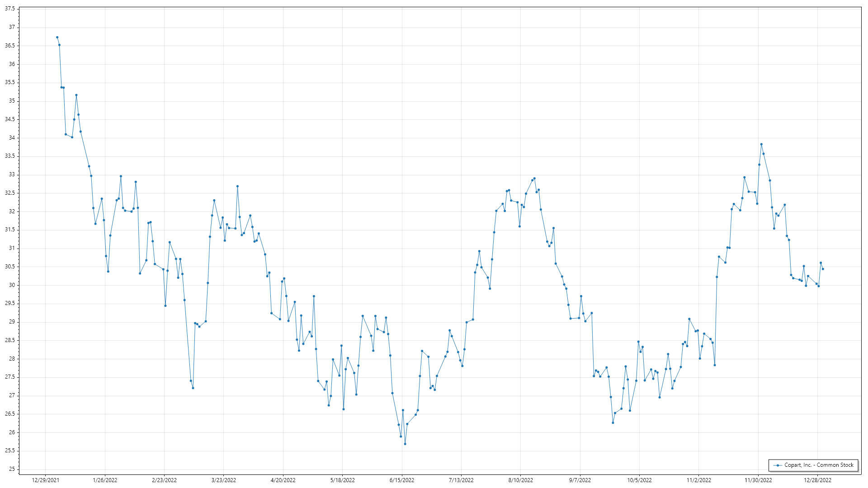Click the 11/30/2022 x-axis date label

pos(758,480)
